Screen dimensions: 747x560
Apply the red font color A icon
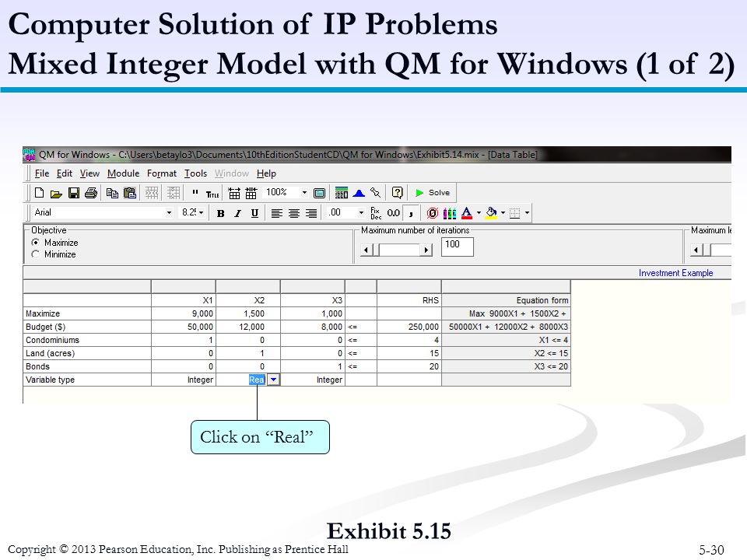pos(467,213)
